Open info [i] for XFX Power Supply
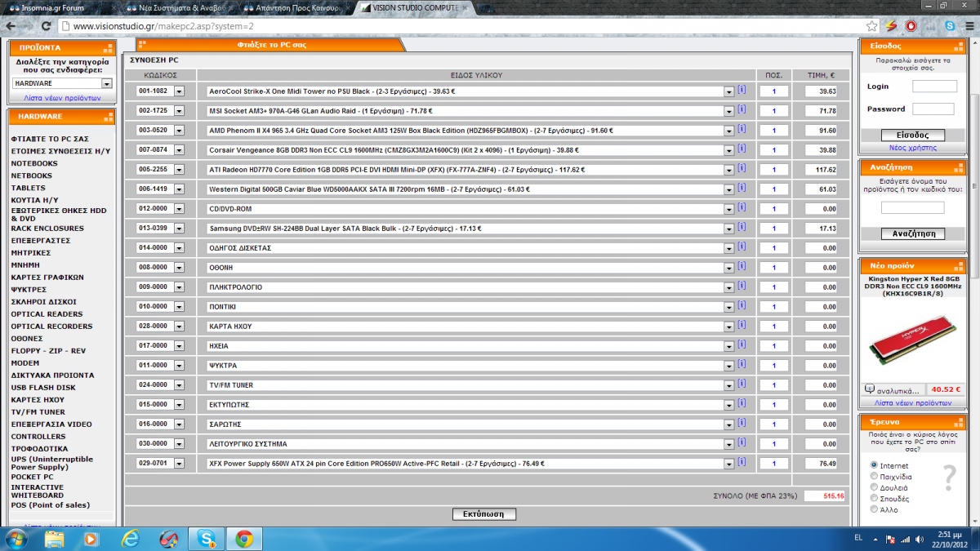Screen dimensions: 980x551 pyautogui.click(x=742, y=462)
